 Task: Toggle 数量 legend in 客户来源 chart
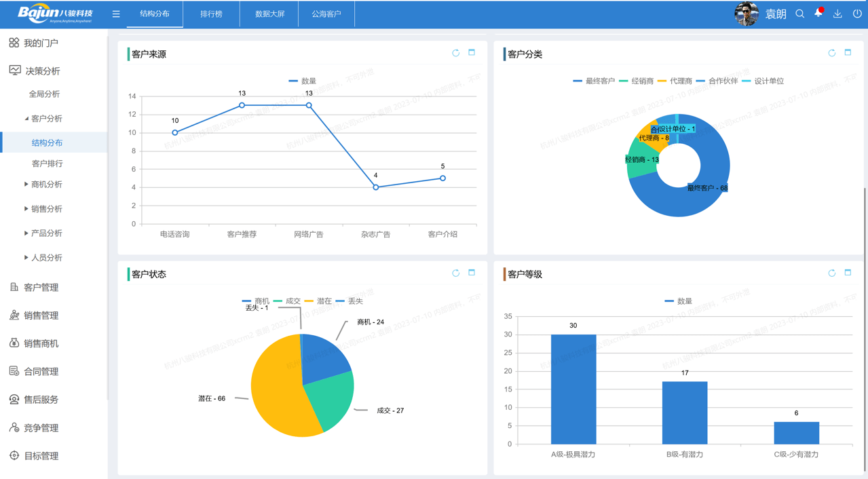[x=303, y=81]
